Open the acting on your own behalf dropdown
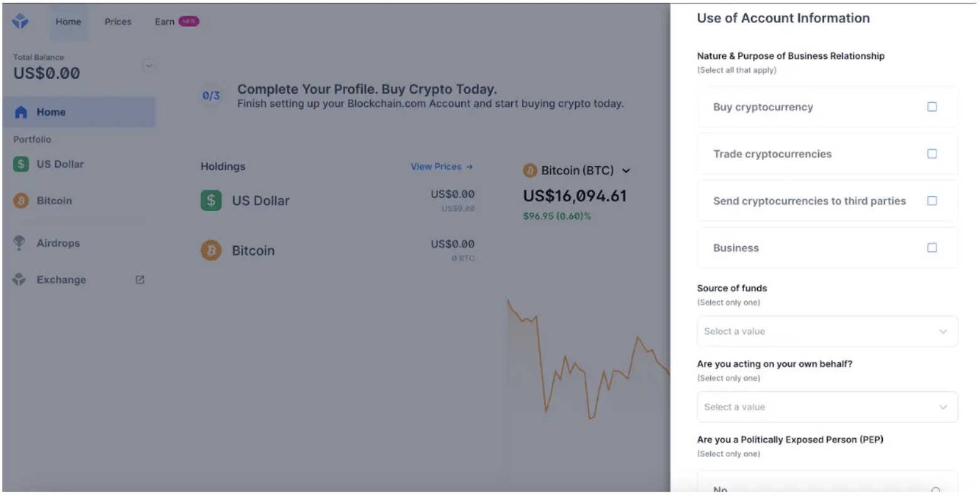Image resolution: width=980 pixels, height=496 pixels. tap(826, 407)
